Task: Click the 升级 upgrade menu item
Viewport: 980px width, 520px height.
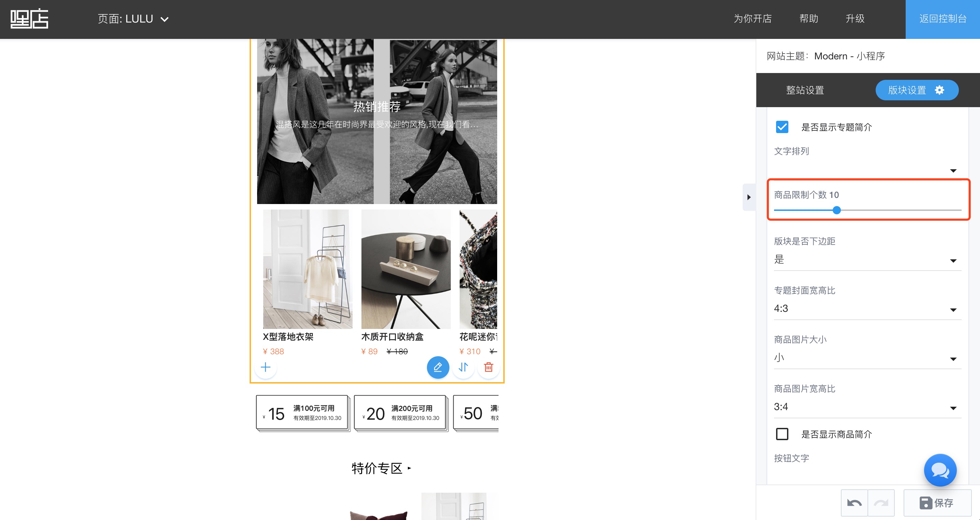Action: point(855,19)
